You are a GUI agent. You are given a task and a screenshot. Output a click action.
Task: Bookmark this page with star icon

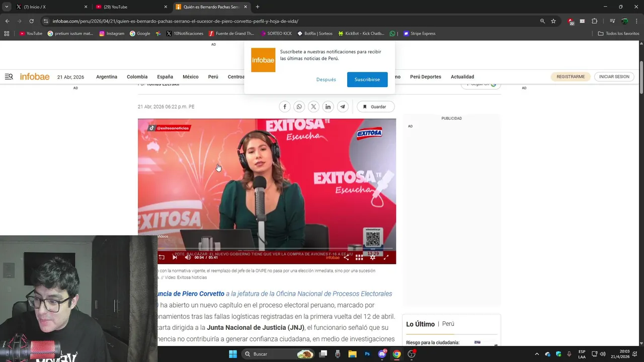553,21
